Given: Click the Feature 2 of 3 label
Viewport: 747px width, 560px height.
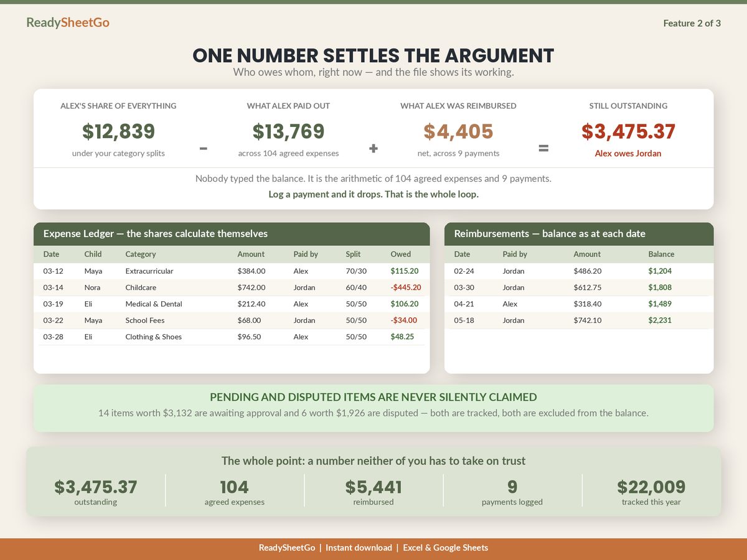Looking at the screenshot, I should [x=692, y=23].
